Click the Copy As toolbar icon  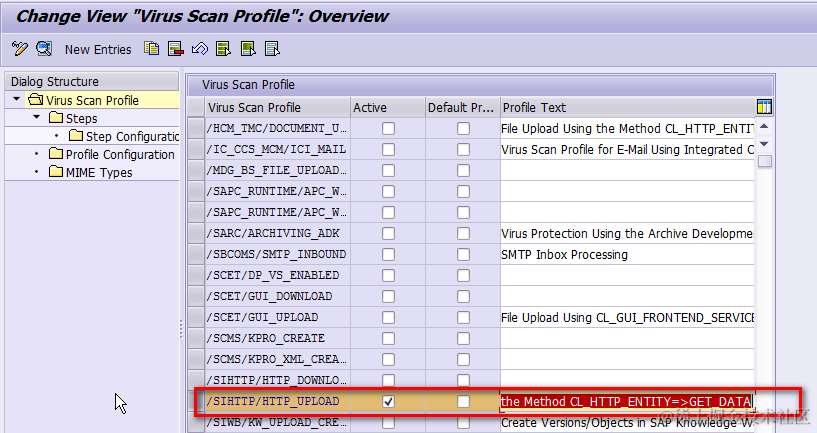coord(152,49)
